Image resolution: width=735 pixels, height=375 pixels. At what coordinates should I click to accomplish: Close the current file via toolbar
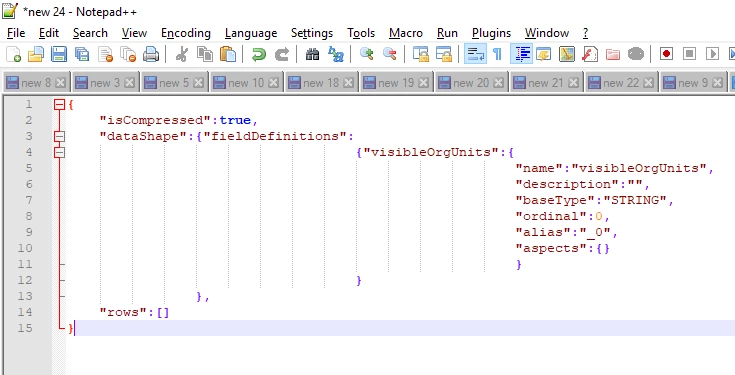click(105, 54)
